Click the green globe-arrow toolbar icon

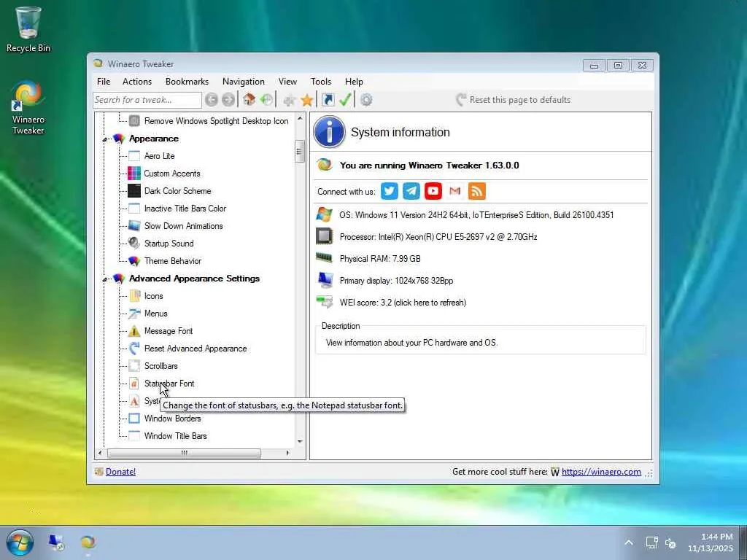pyautogui.click(x=267, y=100)
